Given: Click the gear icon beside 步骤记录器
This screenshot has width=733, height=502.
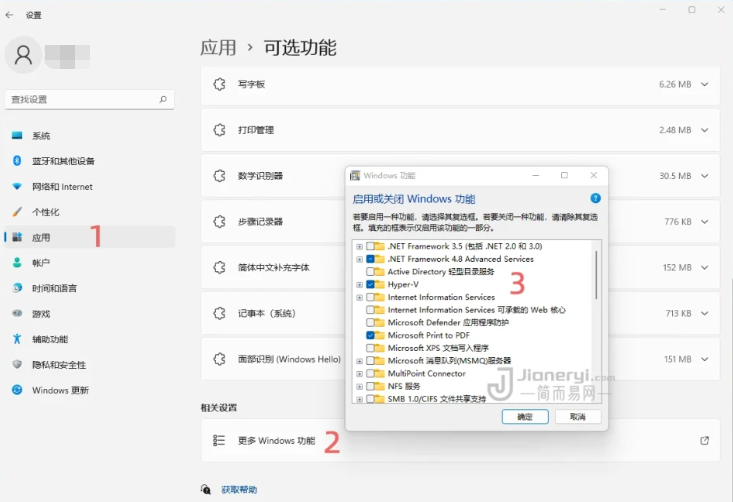Looking at the screenshot, I should (x=219, y=222).
